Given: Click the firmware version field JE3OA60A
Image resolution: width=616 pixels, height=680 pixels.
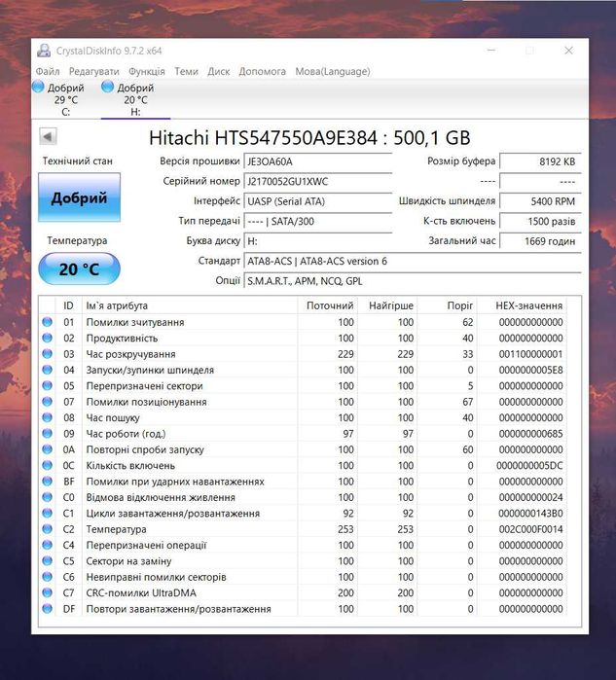Looking at the screenshot, I should (x=317, y=161).
